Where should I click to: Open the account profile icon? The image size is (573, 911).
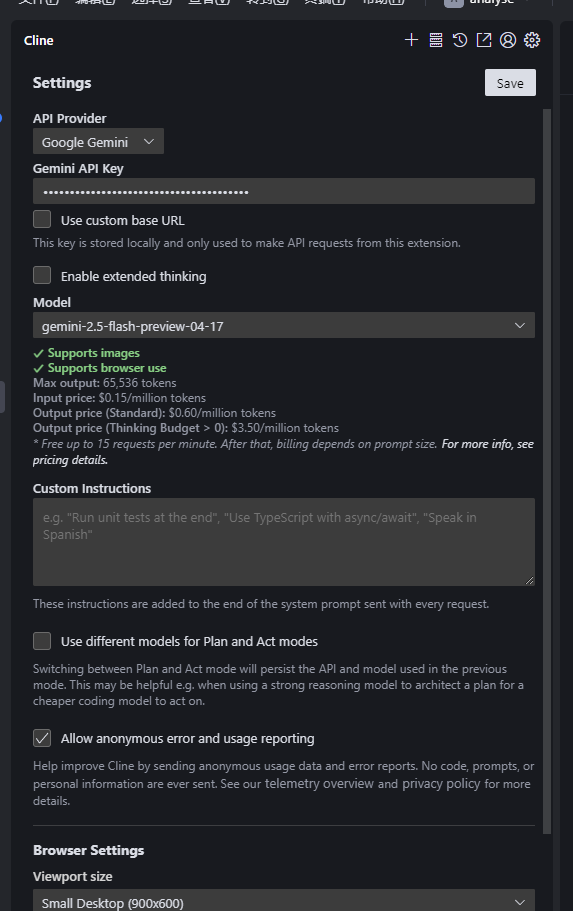point(508,40)
